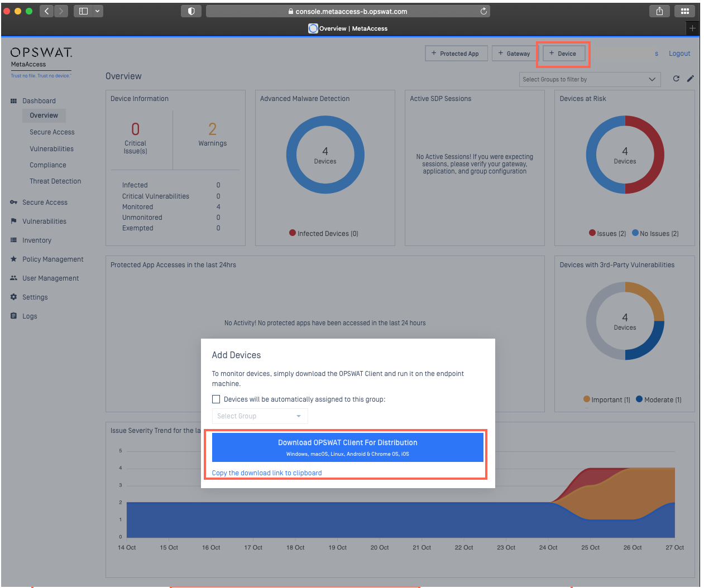Click the pencil edit dashboard icon

pos(691,79)
